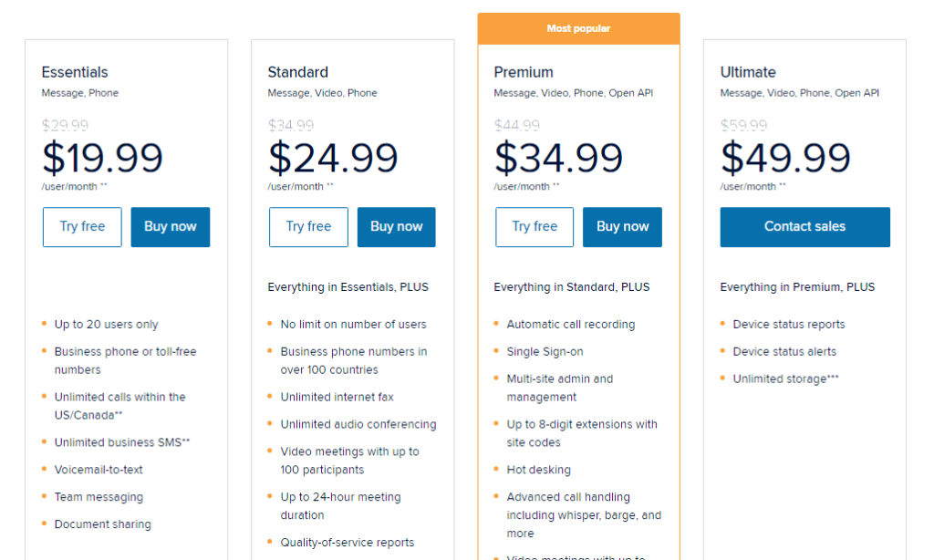Click Automatic call recording feature

pos(571,325)
